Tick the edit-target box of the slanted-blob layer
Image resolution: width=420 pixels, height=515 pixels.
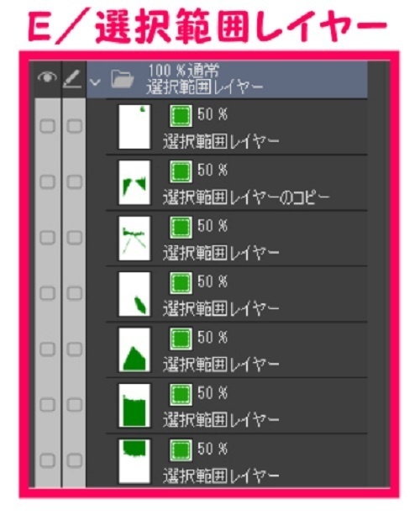[74, 293]
